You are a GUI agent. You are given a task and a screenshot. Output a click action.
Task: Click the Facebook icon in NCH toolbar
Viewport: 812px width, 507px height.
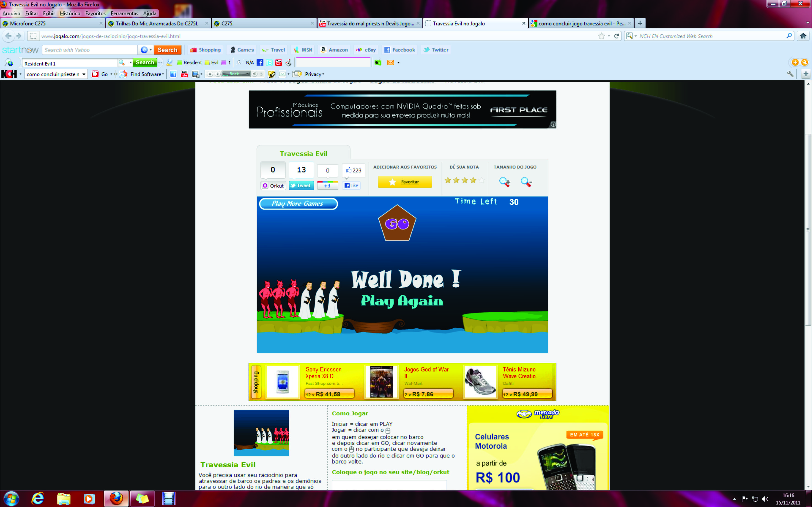173,74
